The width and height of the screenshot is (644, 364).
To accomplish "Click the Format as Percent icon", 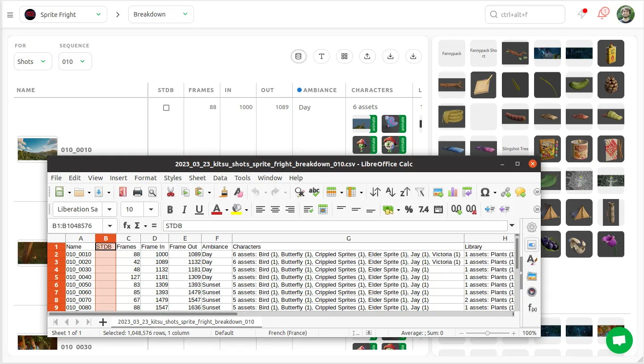I will 408,210.
